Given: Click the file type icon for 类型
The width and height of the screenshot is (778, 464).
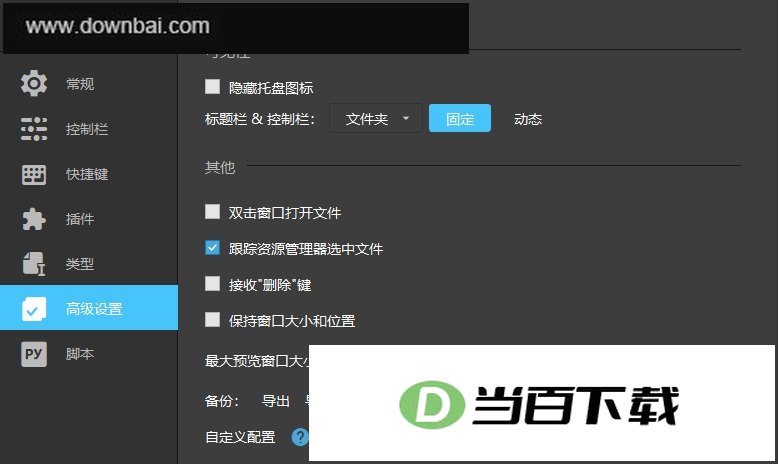Looking at the screenshot, I should point(34,264).
